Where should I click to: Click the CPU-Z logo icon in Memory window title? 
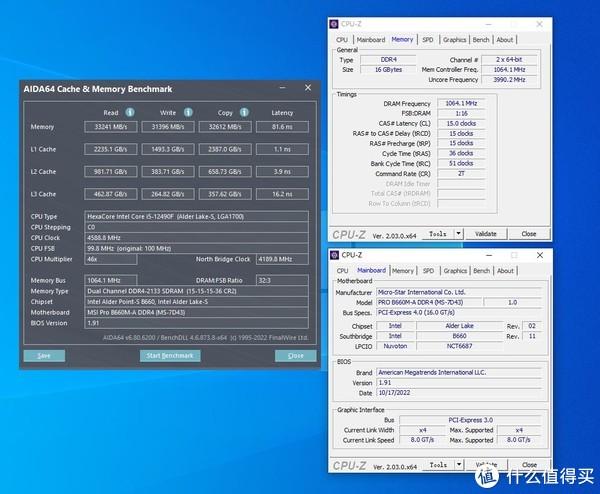coord(334,24)
